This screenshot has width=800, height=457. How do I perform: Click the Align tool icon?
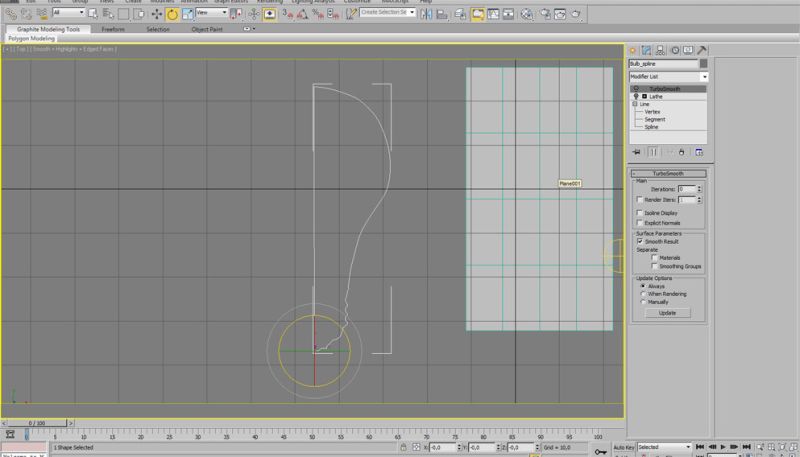click(442, 14)
